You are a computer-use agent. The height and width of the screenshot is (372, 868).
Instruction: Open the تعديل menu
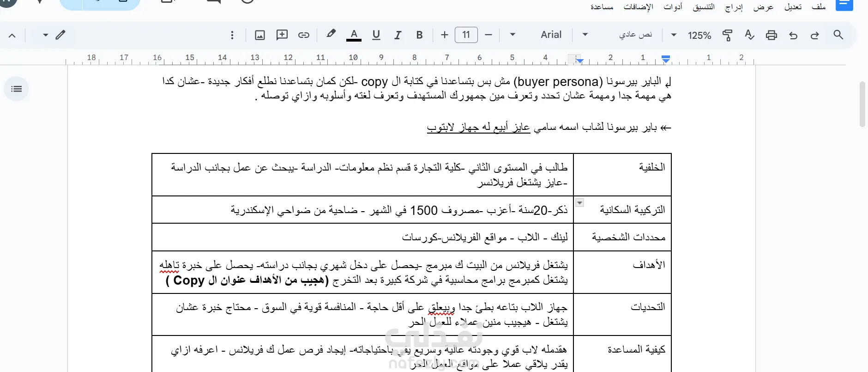coord(793,7)
